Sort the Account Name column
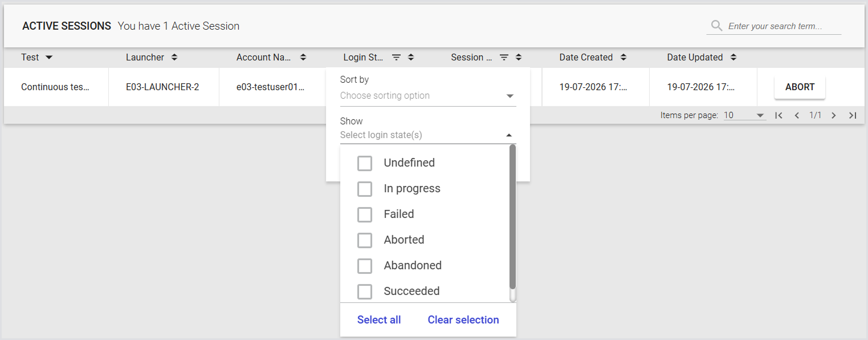 303,58
